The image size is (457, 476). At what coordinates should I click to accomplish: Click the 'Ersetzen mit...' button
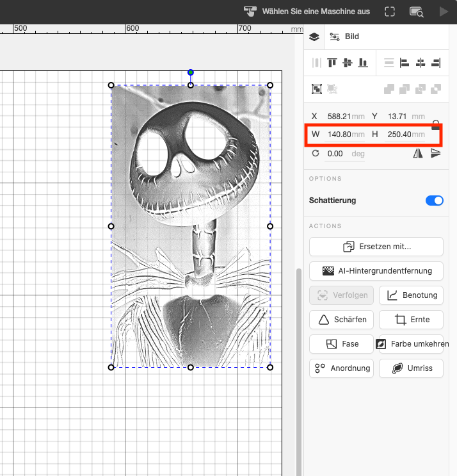[x=376, y=247]
